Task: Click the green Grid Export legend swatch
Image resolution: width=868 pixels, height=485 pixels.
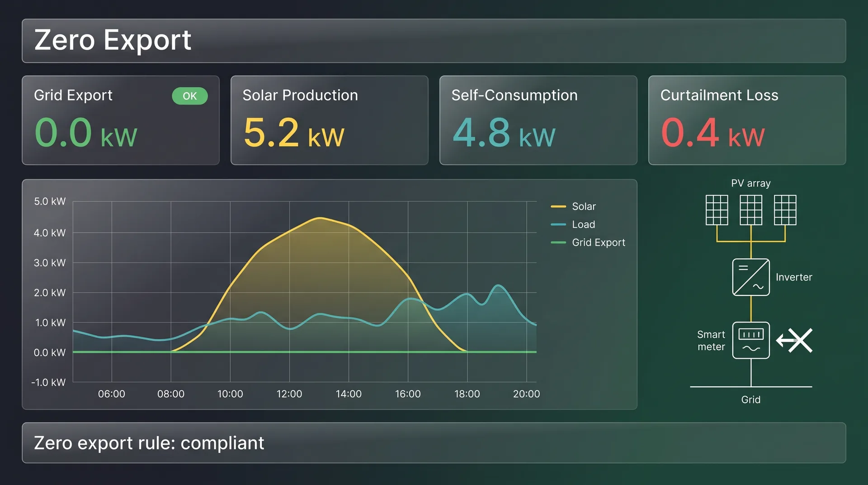Action: (558, 242)
